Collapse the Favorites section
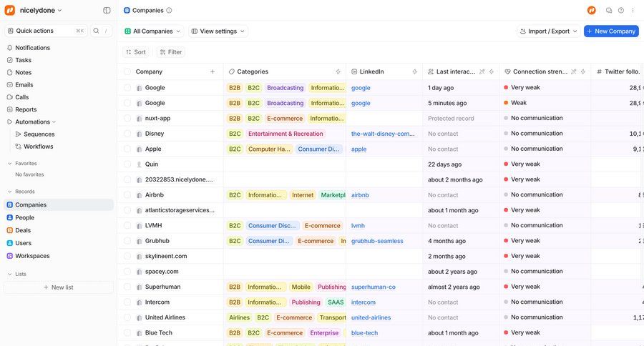This screenshot has width=644, height=346. pyautogui.click(x=10, y=164)
